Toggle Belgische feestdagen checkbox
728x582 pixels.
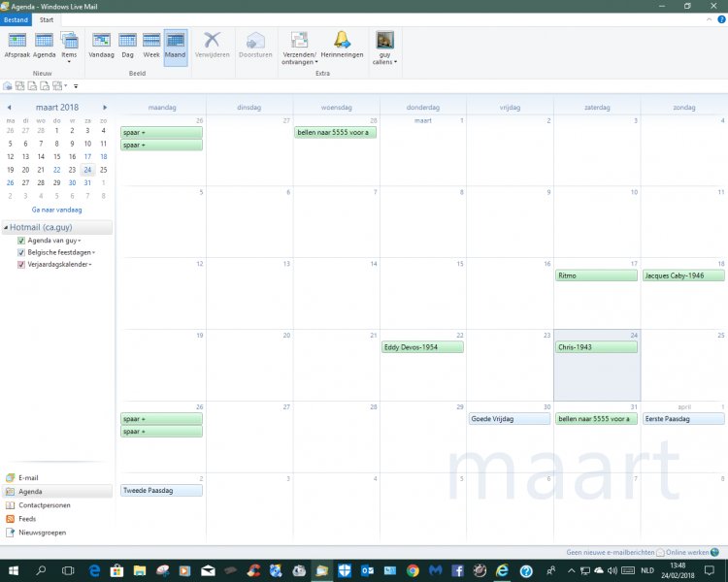21,252
